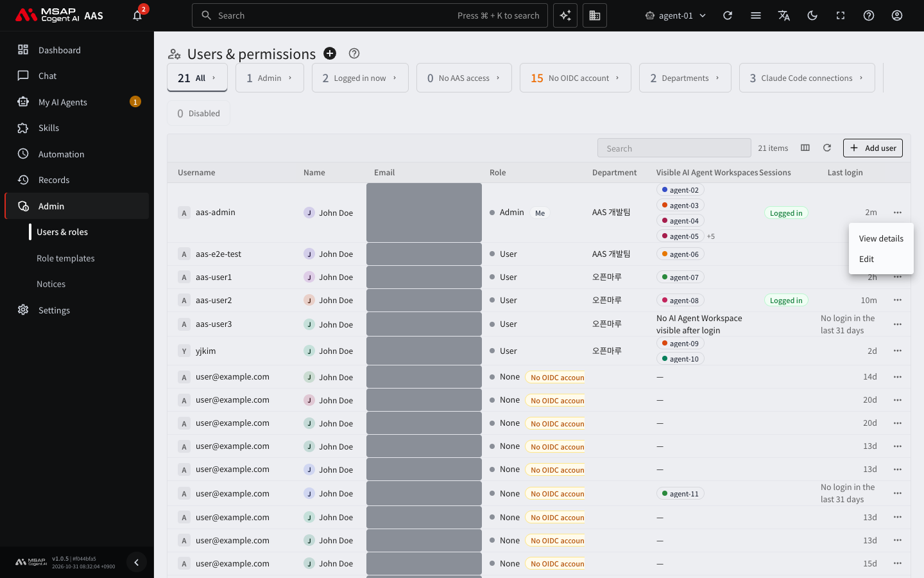924x578 pixels.
Task: Sort by Last login column header
Action: (x=845, y=172)
